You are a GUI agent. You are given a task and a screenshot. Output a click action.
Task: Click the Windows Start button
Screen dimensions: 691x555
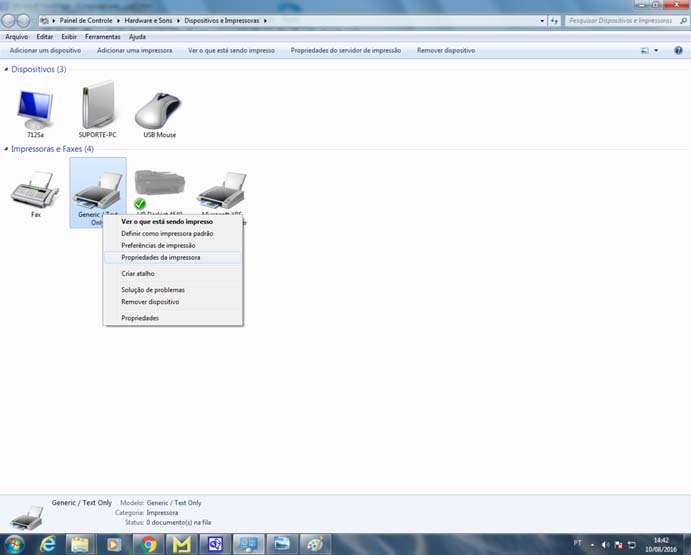point(14,544)
